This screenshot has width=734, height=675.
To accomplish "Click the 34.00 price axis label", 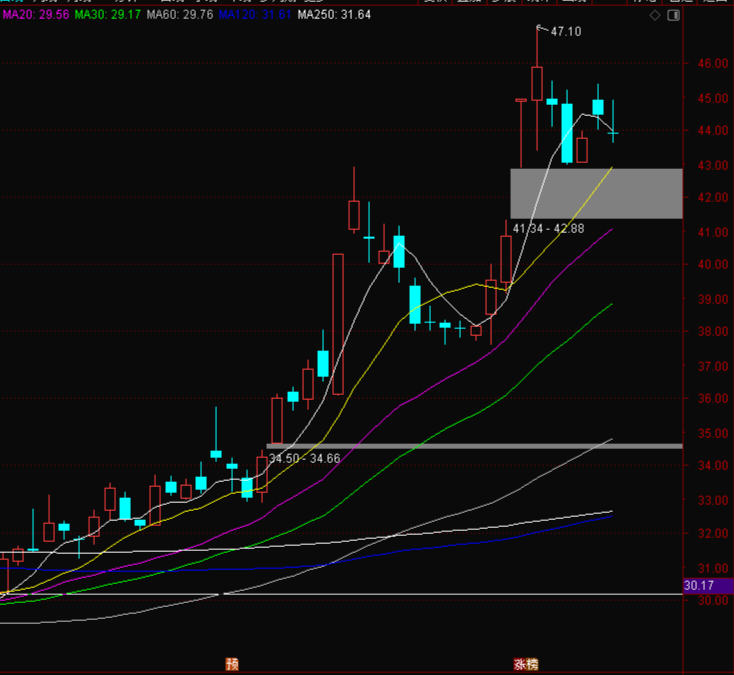I will [713, 465].
